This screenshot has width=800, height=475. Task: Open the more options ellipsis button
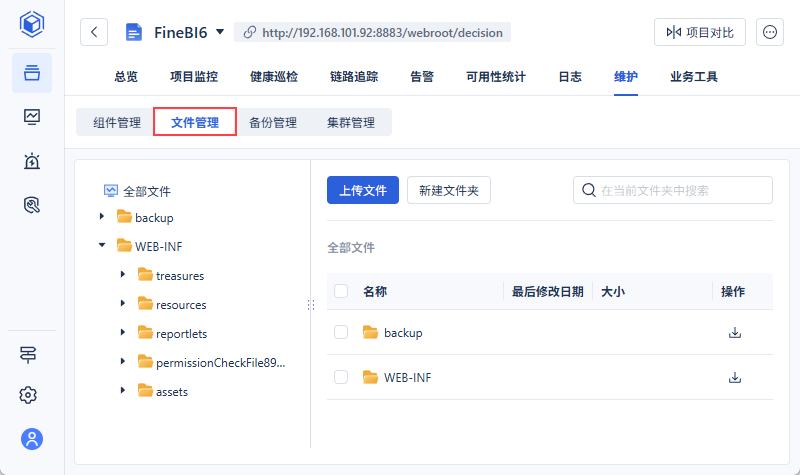pyautogui.click(x=770, y=32)
